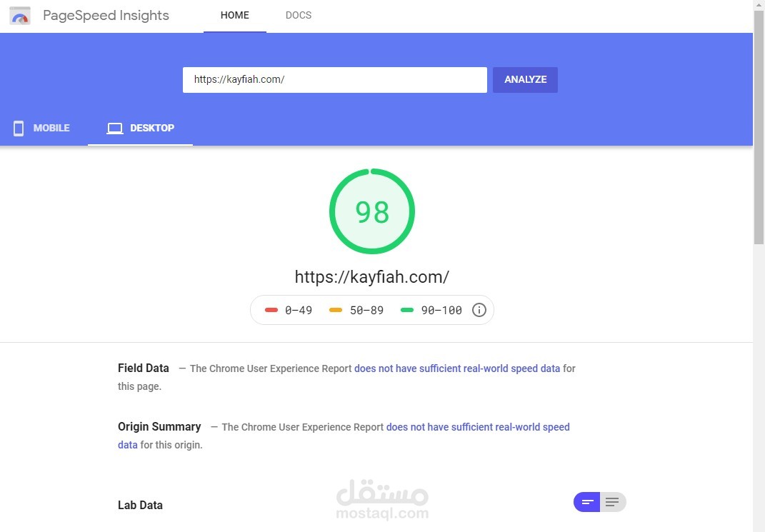This screenshot has width=765, height=532.
Task: Click the PageSpeed Insights title text
Action: click(x=106, y=16)
